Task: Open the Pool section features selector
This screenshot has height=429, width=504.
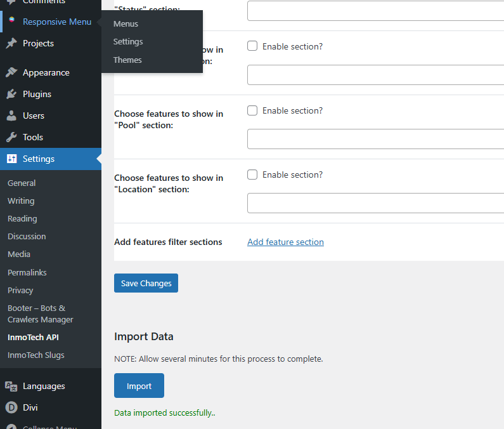Action: 375,139
